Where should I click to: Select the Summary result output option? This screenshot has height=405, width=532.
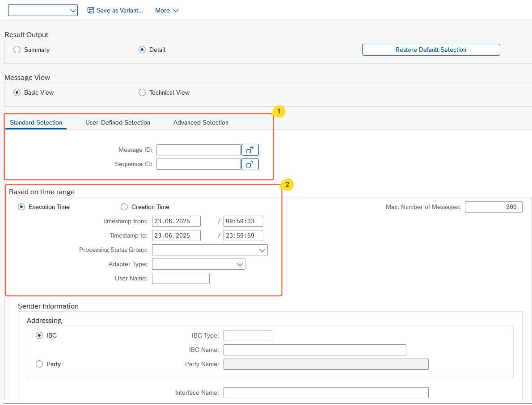point(17,50)
